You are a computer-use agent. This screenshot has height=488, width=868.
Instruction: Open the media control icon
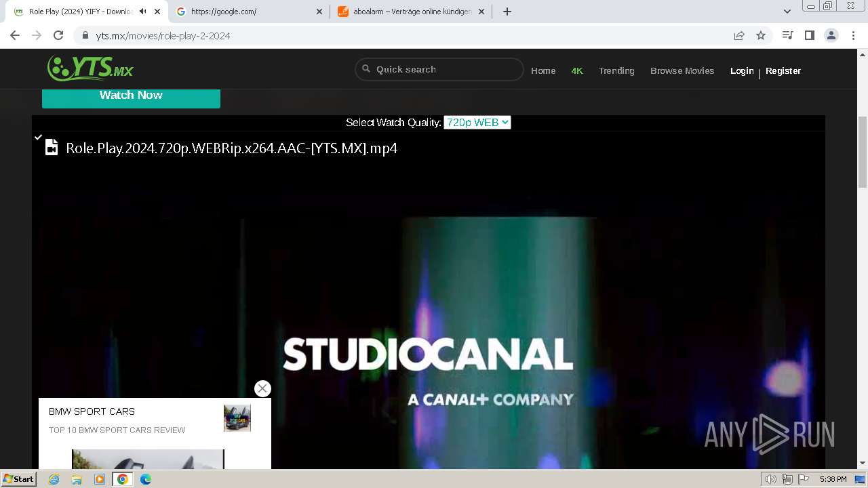pyautogui.click(x=787, y=35)
